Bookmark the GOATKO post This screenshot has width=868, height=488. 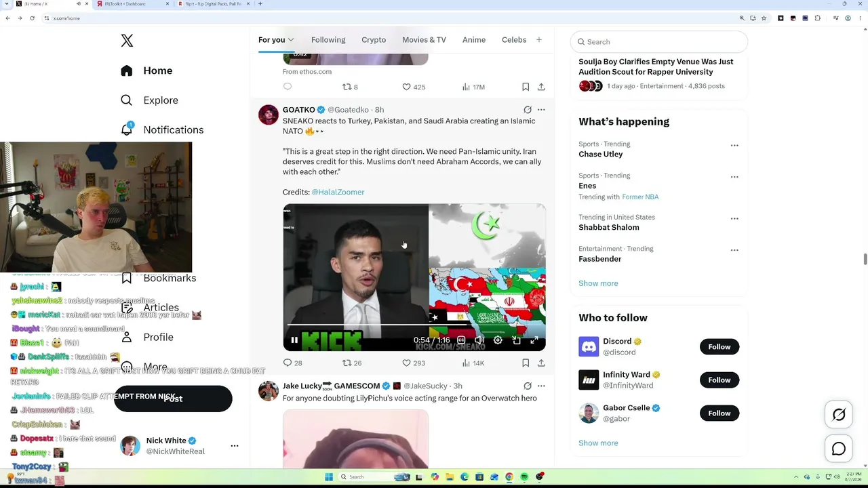pos(526,363)
